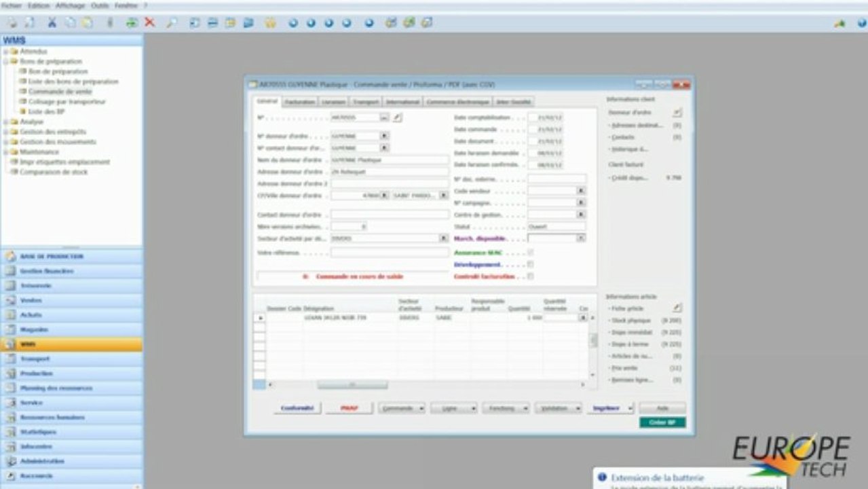The height and width of the screenshot is (489, 868).
Task: Click the Conformité button
Action: 297,408
